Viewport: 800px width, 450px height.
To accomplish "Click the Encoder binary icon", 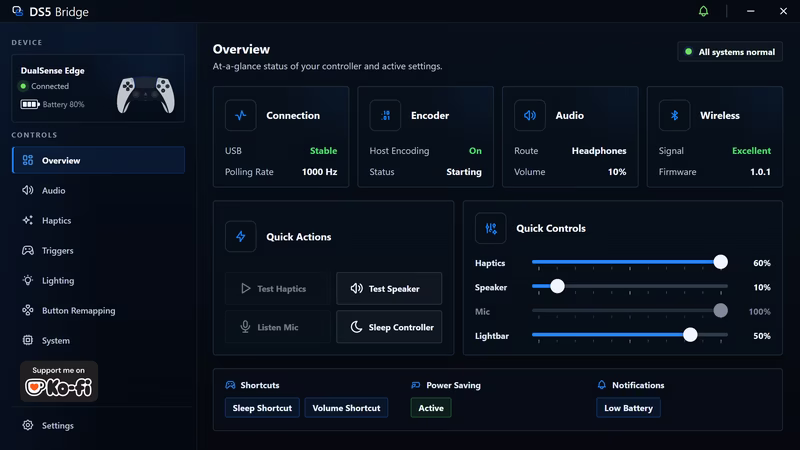I will click(x=385, y=115).
